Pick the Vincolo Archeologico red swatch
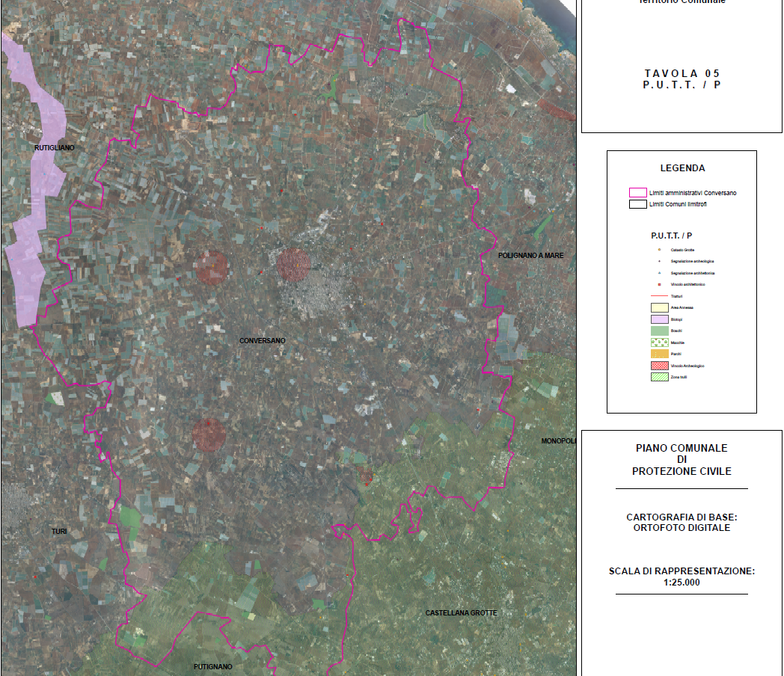Image resolution: width=784 pixels, height=676 pixels. 659,366
